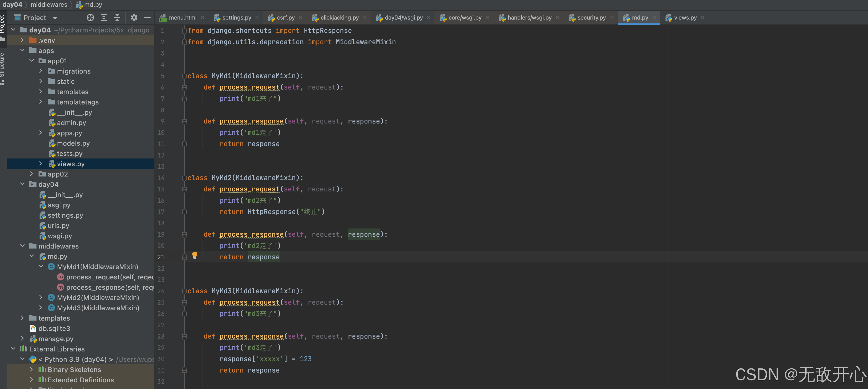Screen dimensions: 868x389
Task: Click line number 21 in gutter
Action: [161, 257]
